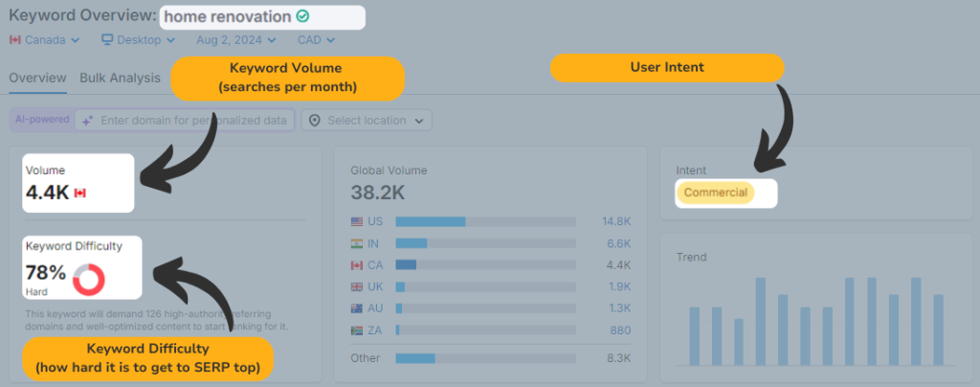The height and width of the screenshot is (387, 980).
Task: Click the location pin icon
Action: [315, 121]
